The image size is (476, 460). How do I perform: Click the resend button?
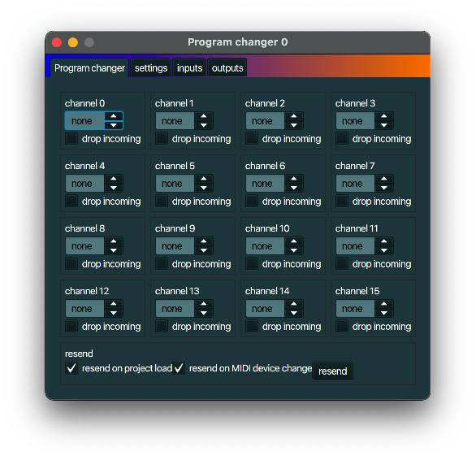point(333,371)
